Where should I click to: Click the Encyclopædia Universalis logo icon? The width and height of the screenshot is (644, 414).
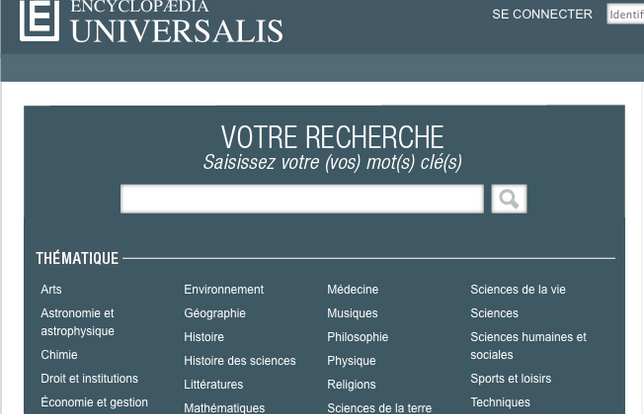[39, 20]
